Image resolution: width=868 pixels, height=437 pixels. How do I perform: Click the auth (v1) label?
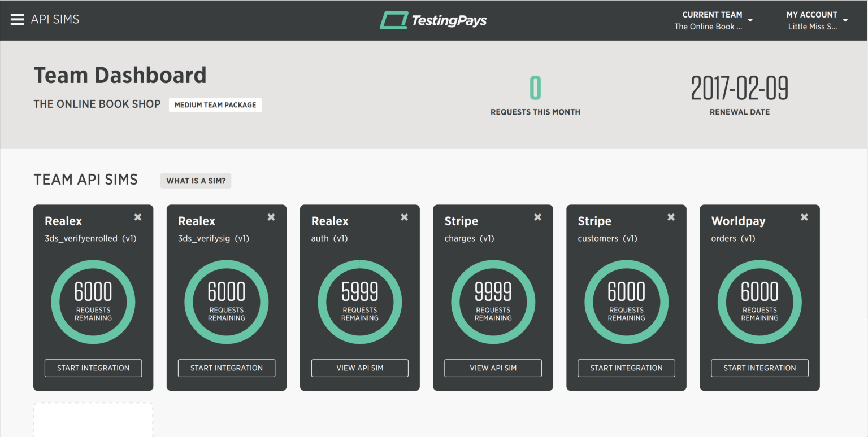click(x=329, y=239)
